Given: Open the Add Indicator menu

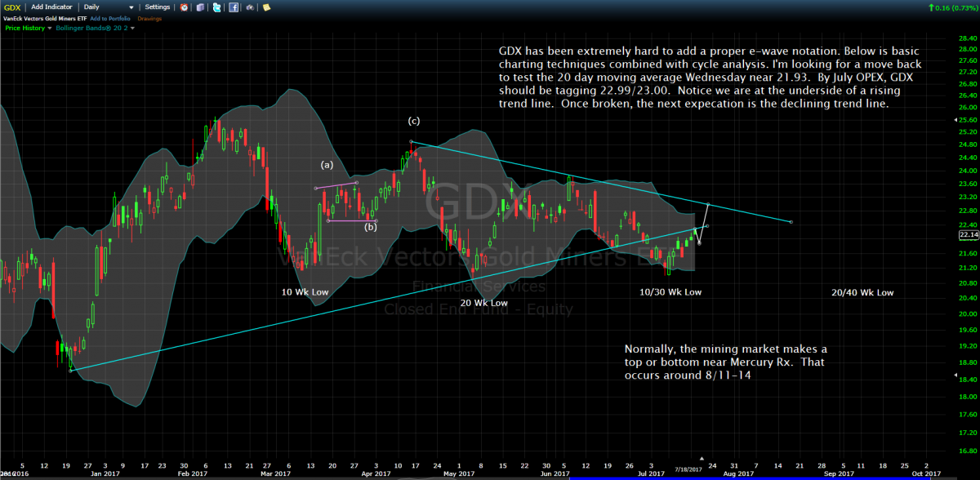Looking at the screenshot, I should 51,7.
